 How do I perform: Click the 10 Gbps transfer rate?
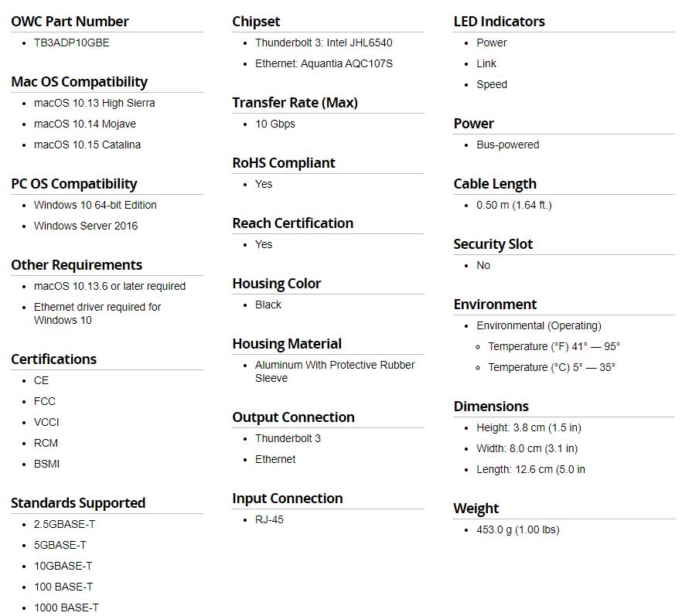(x=275, y=124)
